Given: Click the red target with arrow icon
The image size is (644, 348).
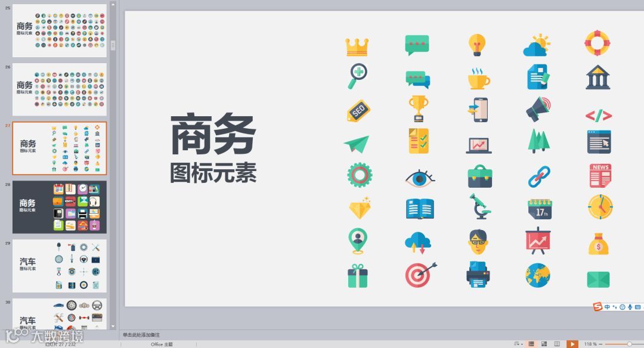Looking at the screenshot, I should 420,275.
